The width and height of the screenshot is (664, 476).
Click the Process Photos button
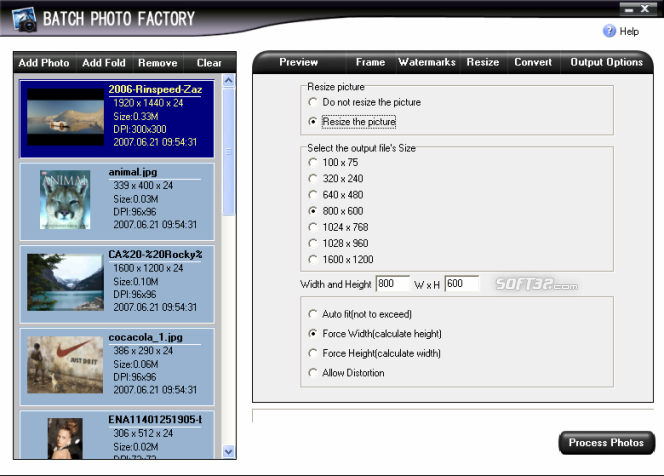(606, 443)
